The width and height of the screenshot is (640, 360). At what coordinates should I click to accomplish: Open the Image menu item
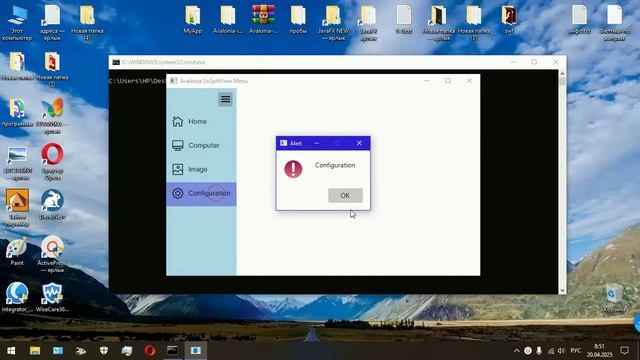coord(201,169)
